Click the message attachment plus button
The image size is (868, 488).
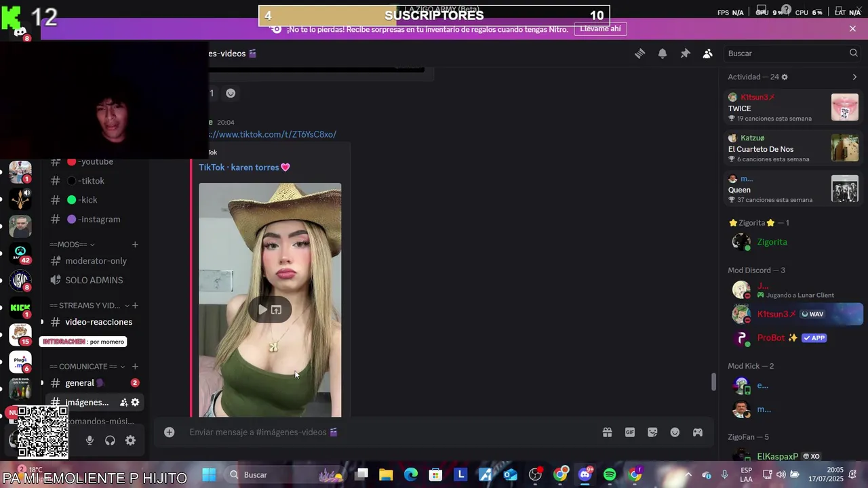(170, 432)
